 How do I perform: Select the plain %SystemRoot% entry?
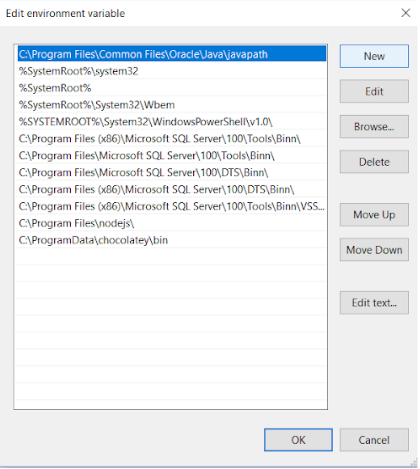click(171, 88)
